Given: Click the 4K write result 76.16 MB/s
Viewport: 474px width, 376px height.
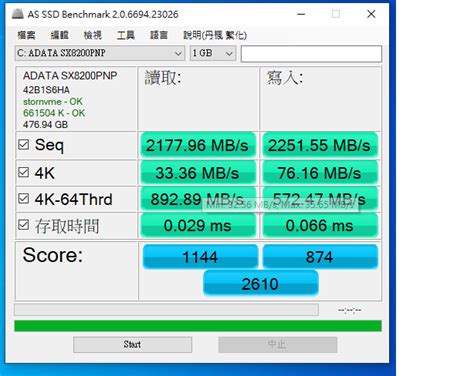Looking at the screenshot, I should (320, 173).
